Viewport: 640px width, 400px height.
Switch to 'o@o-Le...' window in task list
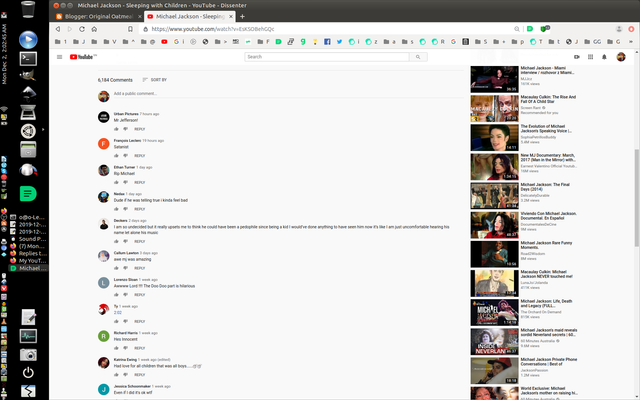(29, 217)
